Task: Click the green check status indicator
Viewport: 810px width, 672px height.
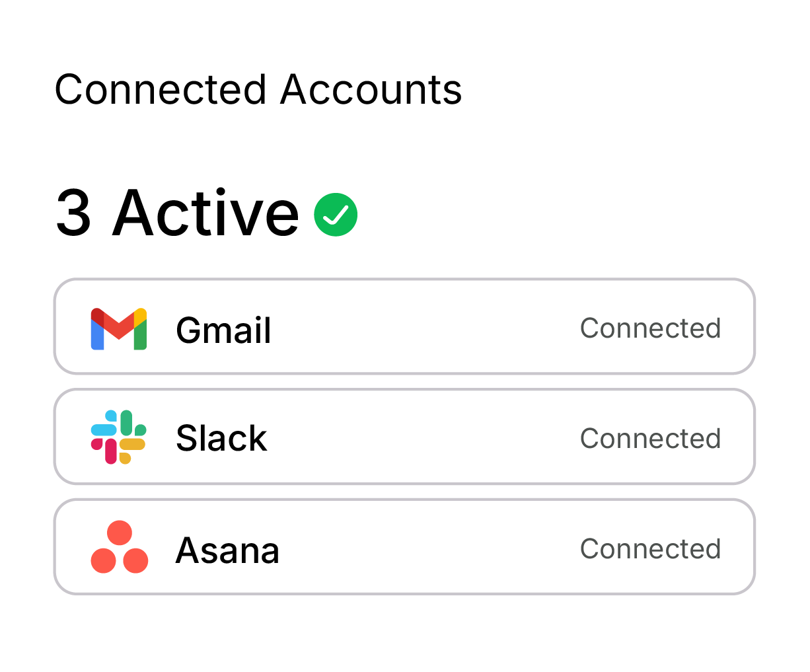Action: [336, 213]
